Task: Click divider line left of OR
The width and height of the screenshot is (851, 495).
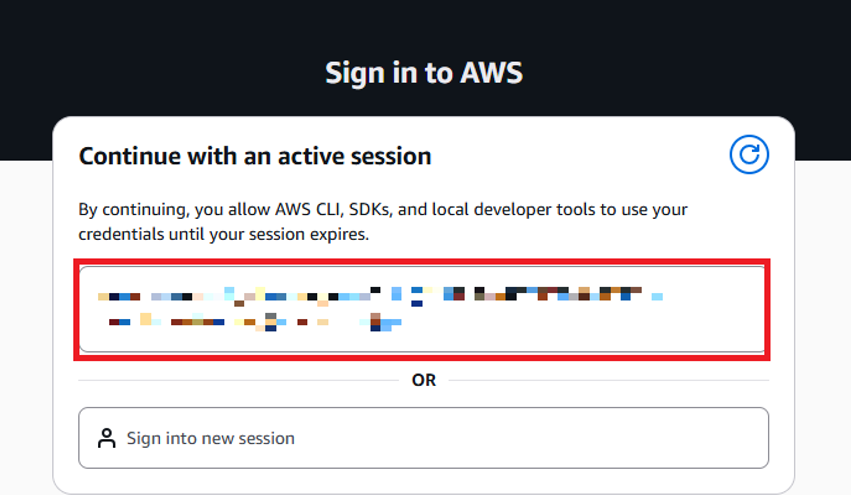Action: tap(240, 381)
